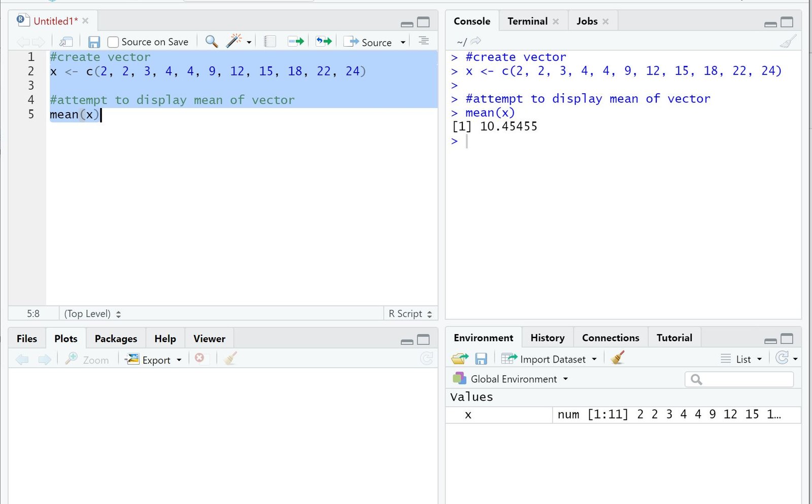This screenshot has height=504, width=812.
Task: Open Packages tab
Action: coord(116,339)
